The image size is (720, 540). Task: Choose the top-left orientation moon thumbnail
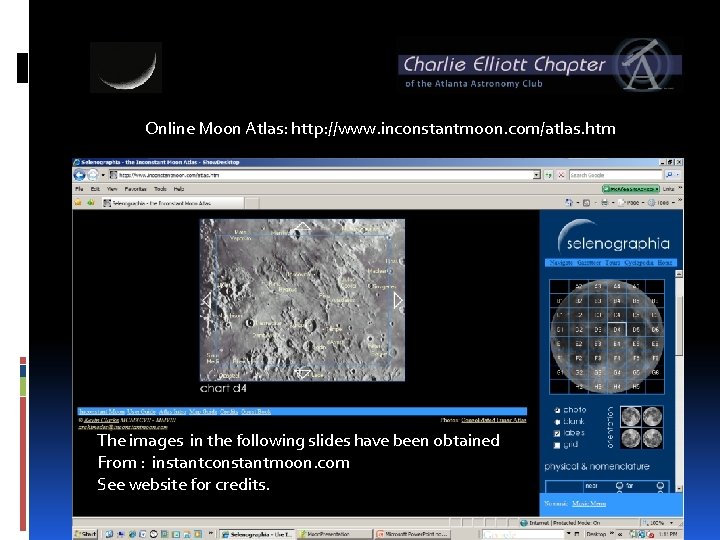pyautogui.click(x=630, y=416)
